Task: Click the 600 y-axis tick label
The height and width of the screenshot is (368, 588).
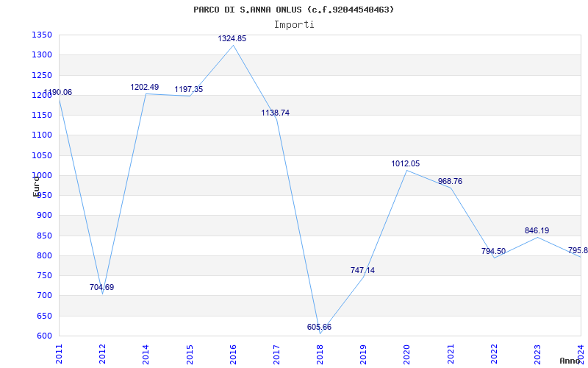Action: pyautogui.click(x=44, y=336)
